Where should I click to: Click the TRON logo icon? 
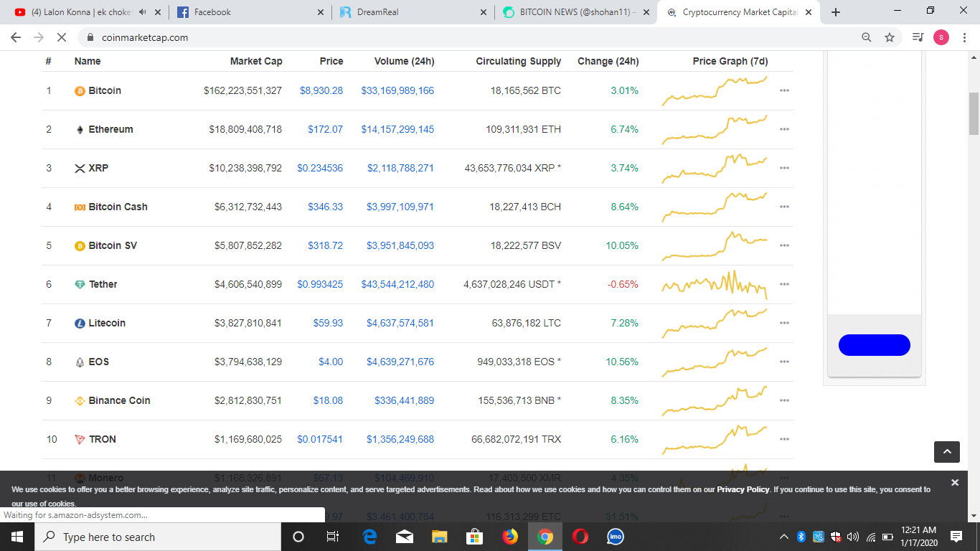(80, 440)
